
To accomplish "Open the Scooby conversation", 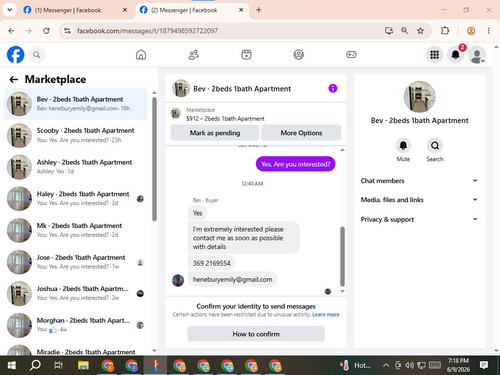I will click(75, 135).
